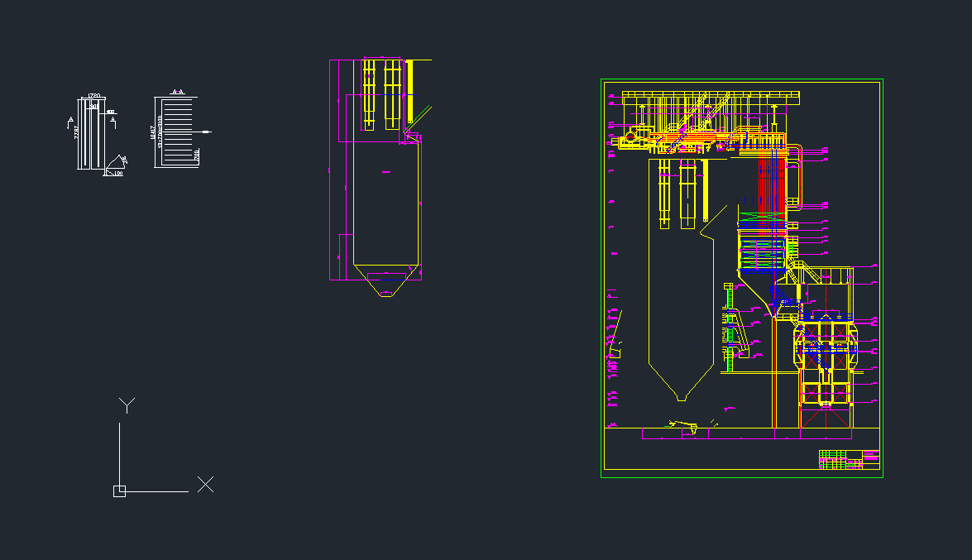Select the 1780 width dimension text
The width and height of the screenshot is (972, 560).
click(94, 96)
